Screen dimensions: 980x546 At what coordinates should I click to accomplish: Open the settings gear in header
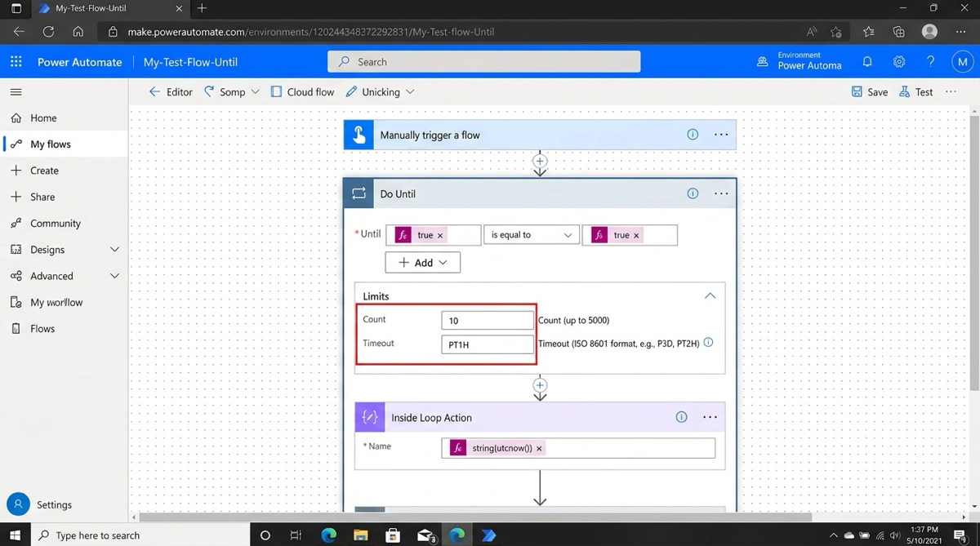[899, 62]
